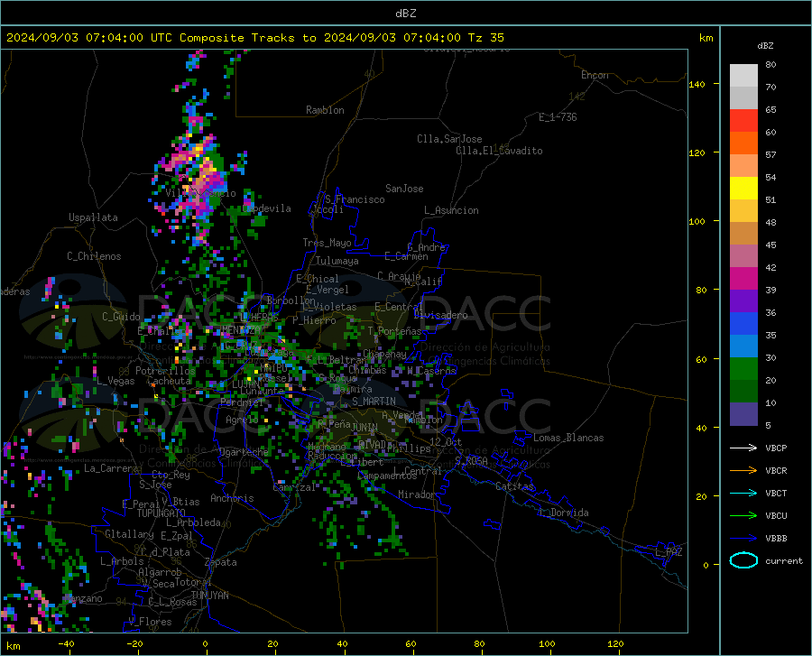The width and height of the screenshot is (812, 656).
Task: Select the red 60-65 dBZ legend swatch
Action: (x=743, y=121)
